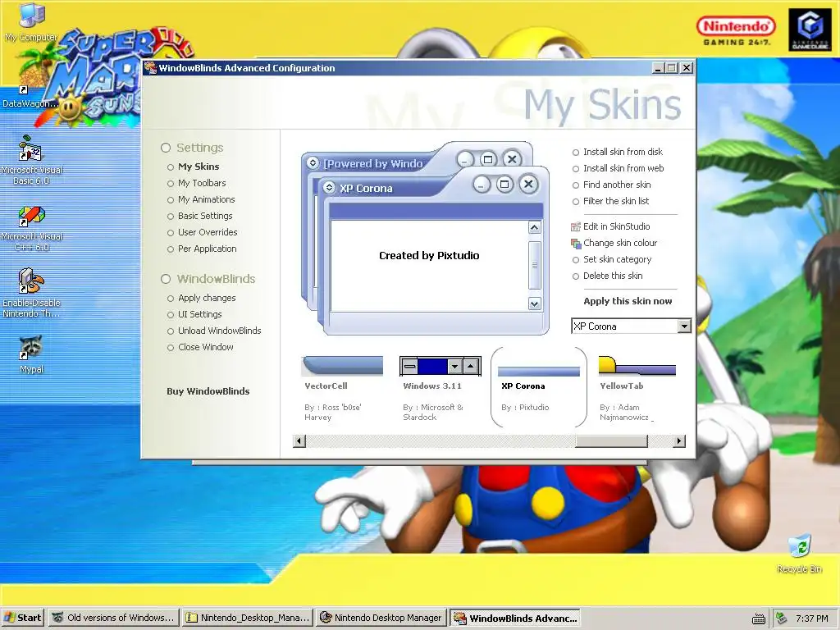This screenshot has height=630, width=840.
Task: Click the XP Corona preview roll-up icon
Action: click(x=330, y=188)
